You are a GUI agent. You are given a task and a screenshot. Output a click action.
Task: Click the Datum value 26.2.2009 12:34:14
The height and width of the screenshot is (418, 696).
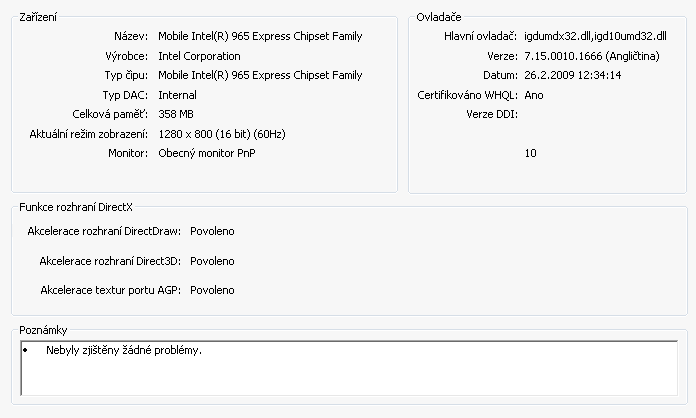click(x=573, y=75)
